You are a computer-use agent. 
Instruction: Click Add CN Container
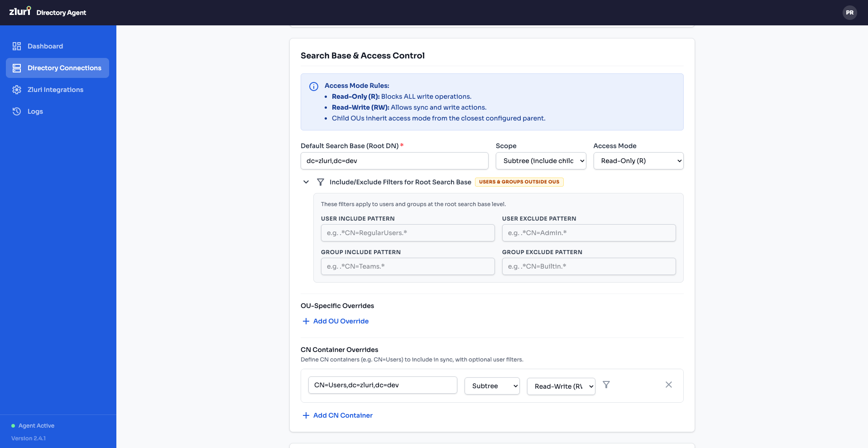coord(337,415)
